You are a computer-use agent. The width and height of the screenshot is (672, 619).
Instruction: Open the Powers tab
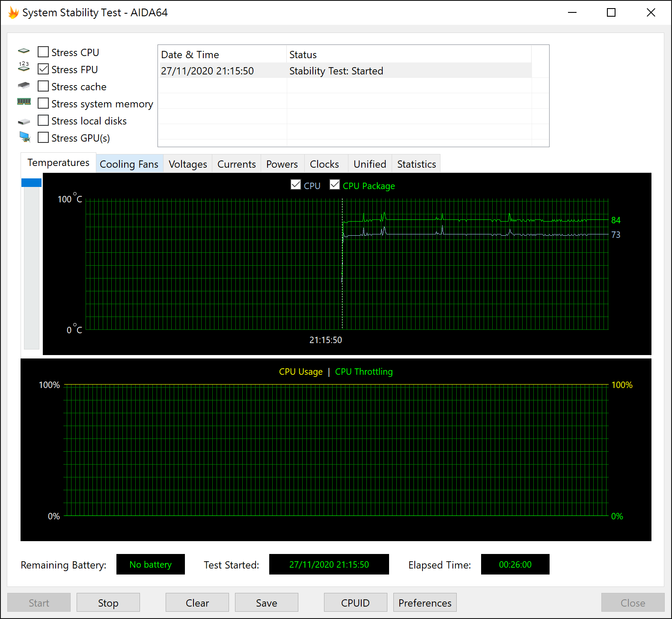click(282, 164)
